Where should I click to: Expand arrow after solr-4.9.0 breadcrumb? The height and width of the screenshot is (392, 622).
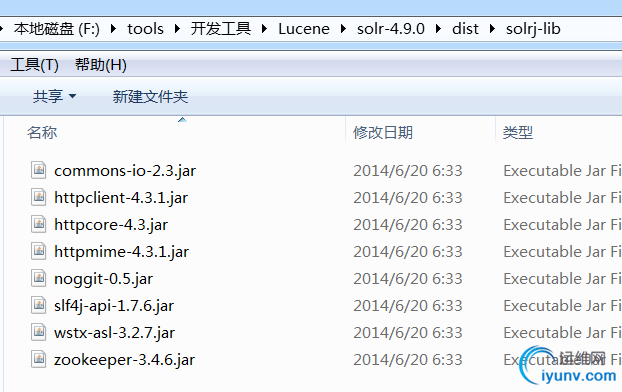[438, 29]
